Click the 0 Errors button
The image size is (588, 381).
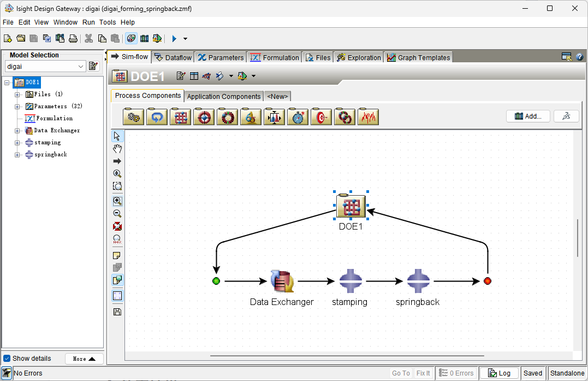[x=456, y=373]
